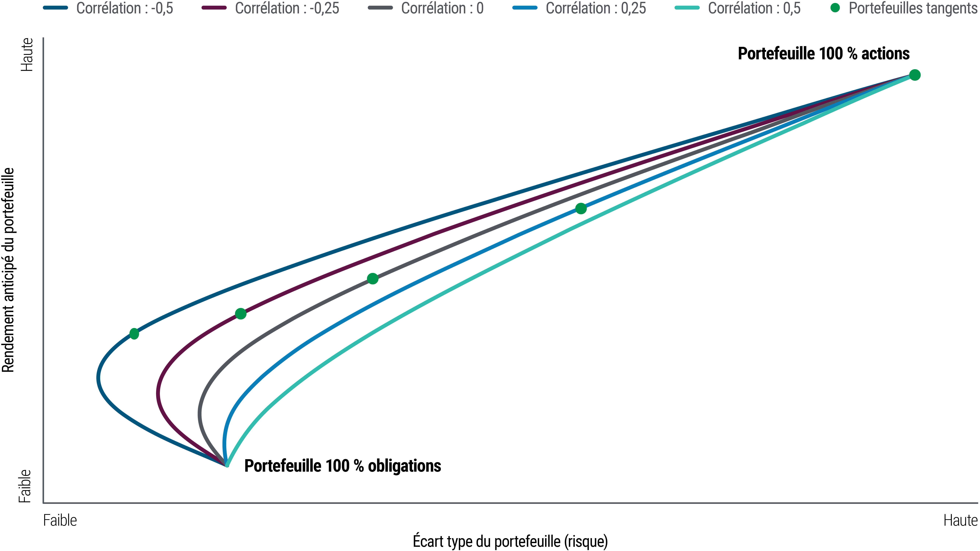Click the Corrélation 0,5 legend line swatch

[x=687, y=8]
